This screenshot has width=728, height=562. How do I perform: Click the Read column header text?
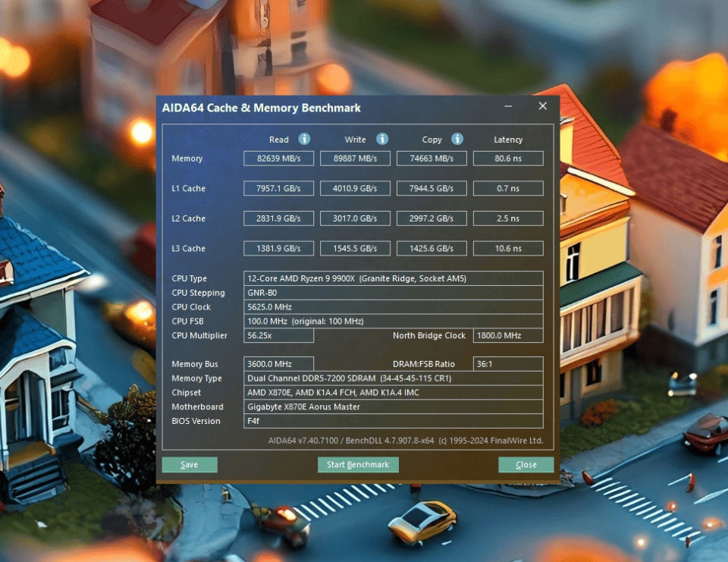278,140
